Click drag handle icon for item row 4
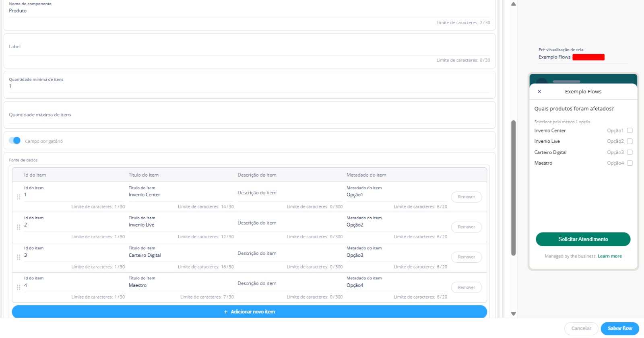 point(19,287)
